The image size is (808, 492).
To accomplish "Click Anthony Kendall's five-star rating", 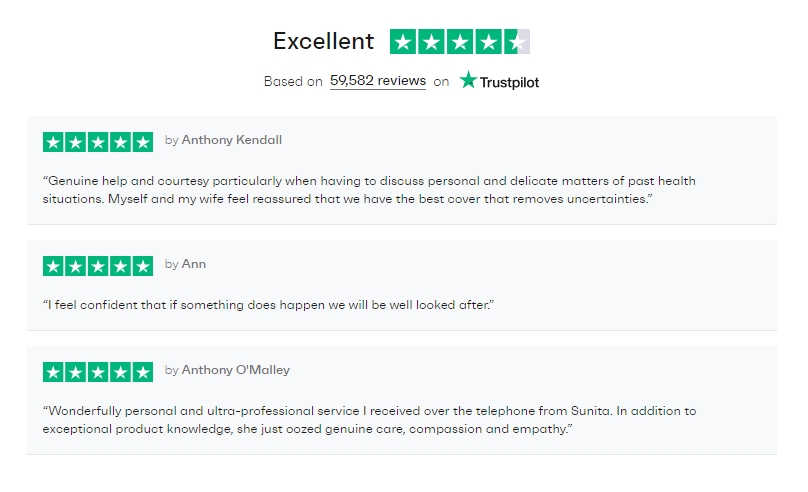I will coord(98,142).
